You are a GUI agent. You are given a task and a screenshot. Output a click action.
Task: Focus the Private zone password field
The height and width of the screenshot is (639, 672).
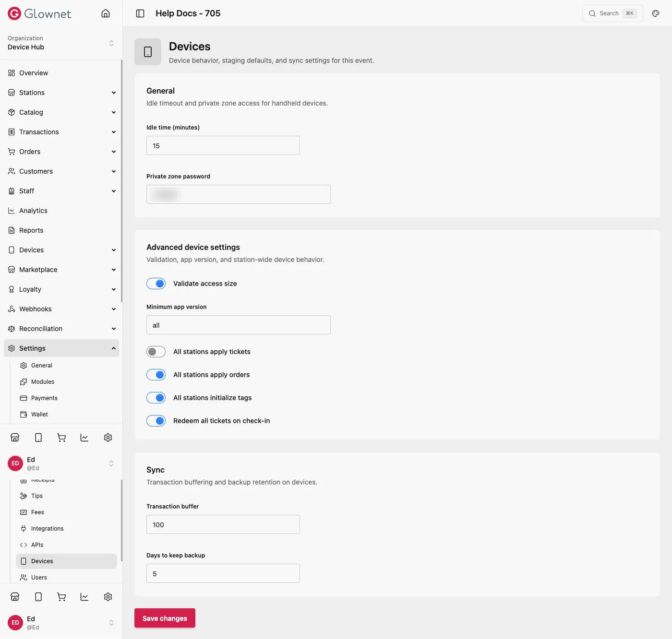[x=239, y=194]
